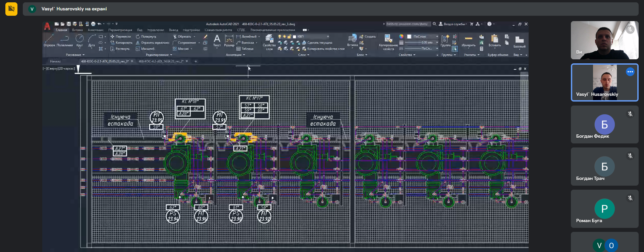Open the AutoCAD application menu logo

(47, 26)
